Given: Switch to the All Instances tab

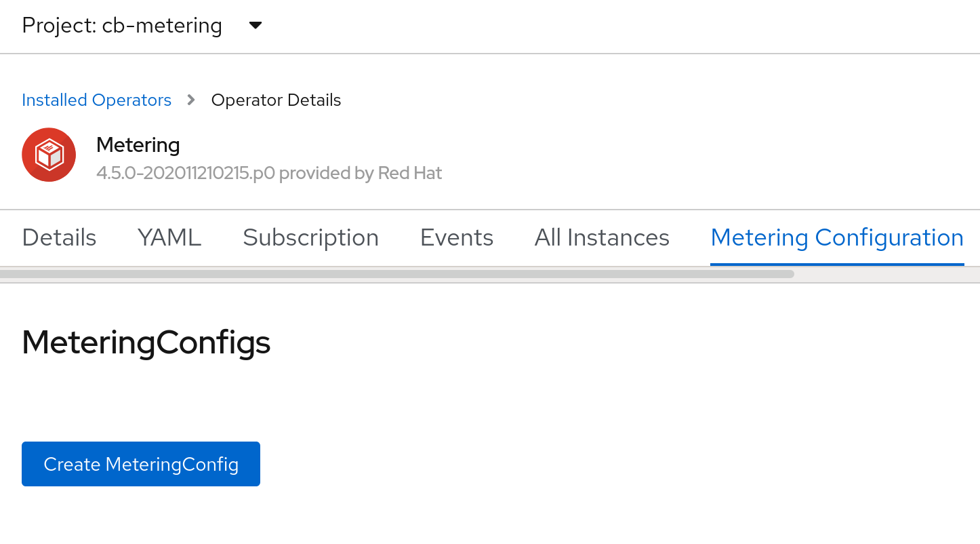Looking at the screenshot, I should (x=602, y=238).
